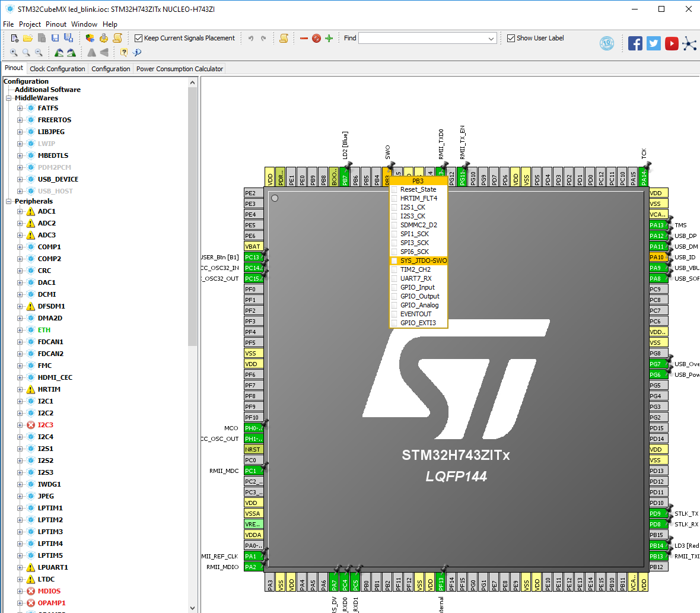Select the PA10 pin labeled USB_ID

(x=658, y=257)
